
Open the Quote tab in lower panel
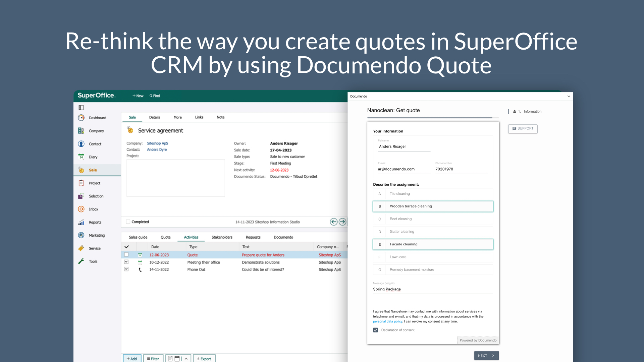pos(165,237)
